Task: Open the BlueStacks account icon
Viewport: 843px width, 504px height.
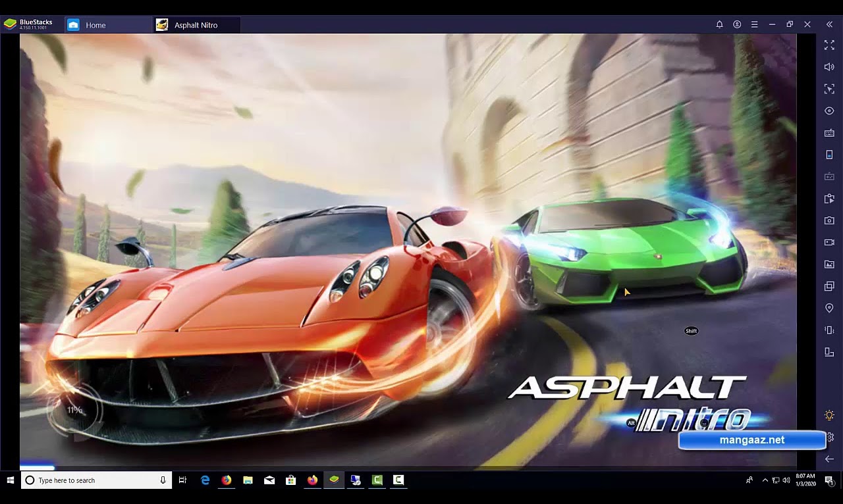Action: coord(737,24)
